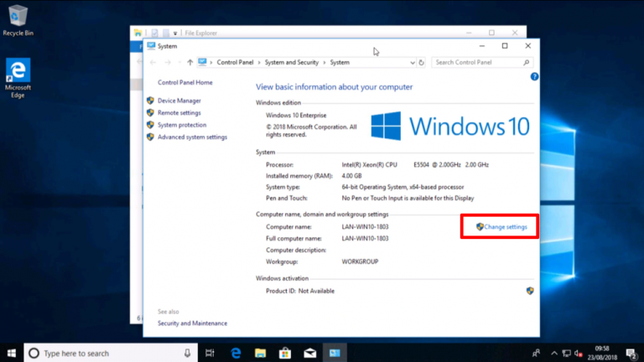This screenshot has height=362, width=644.
Task: Launch Edge from the taskbar
Action: tap(236, 353)
